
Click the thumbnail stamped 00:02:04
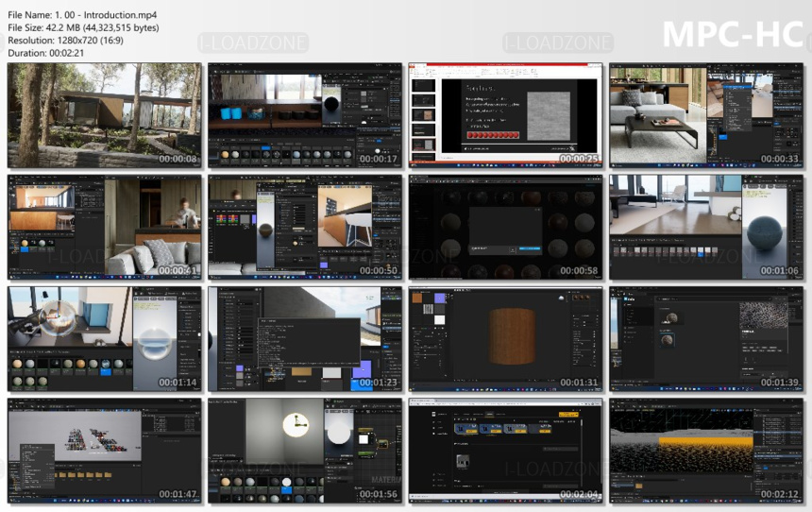(x=505, y=452)
